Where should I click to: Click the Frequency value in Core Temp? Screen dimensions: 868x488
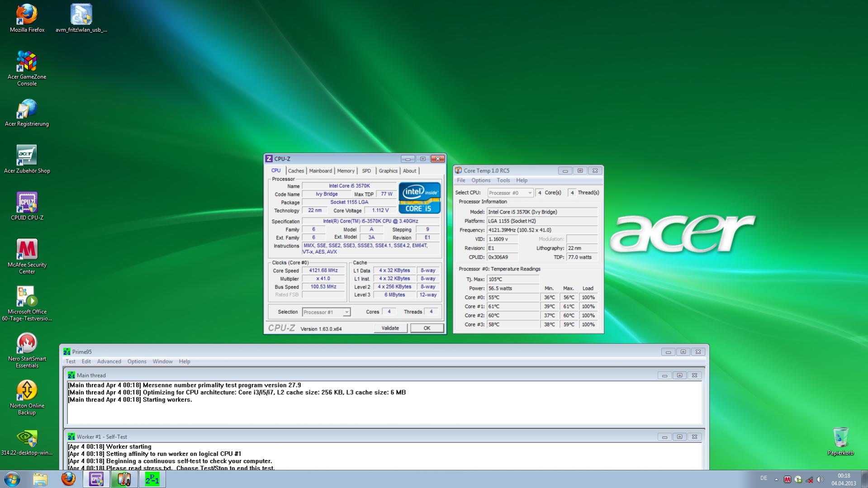point(542,230)
